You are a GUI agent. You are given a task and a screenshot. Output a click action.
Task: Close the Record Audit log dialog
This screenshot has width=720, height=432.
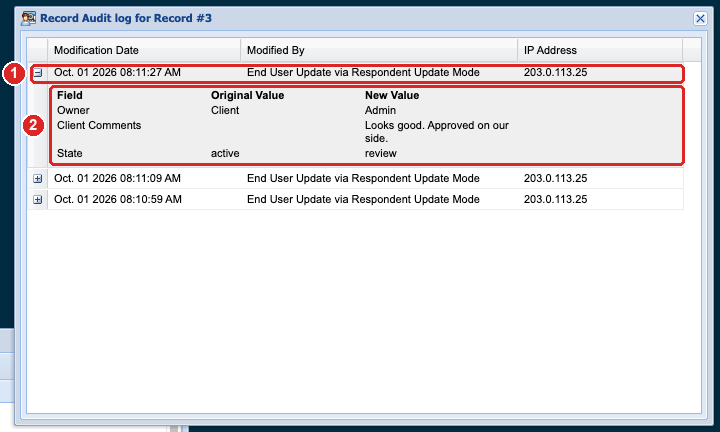tap(700, 18)
